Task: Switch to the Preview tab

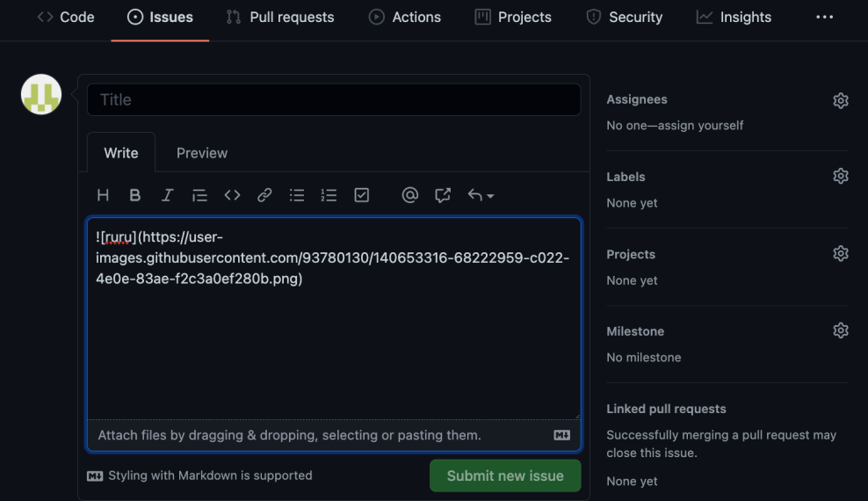Action: coord(202,153)
